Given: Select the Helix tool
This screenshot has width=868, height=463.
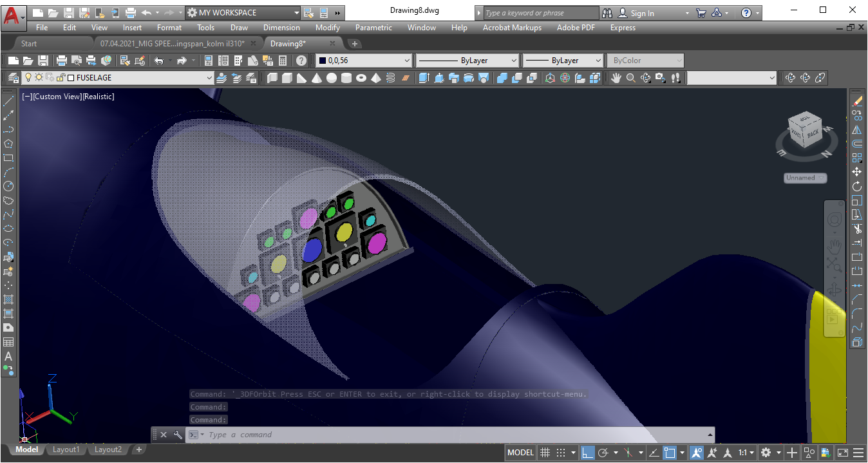Looking at the screenshot, I should click(391, 78).
